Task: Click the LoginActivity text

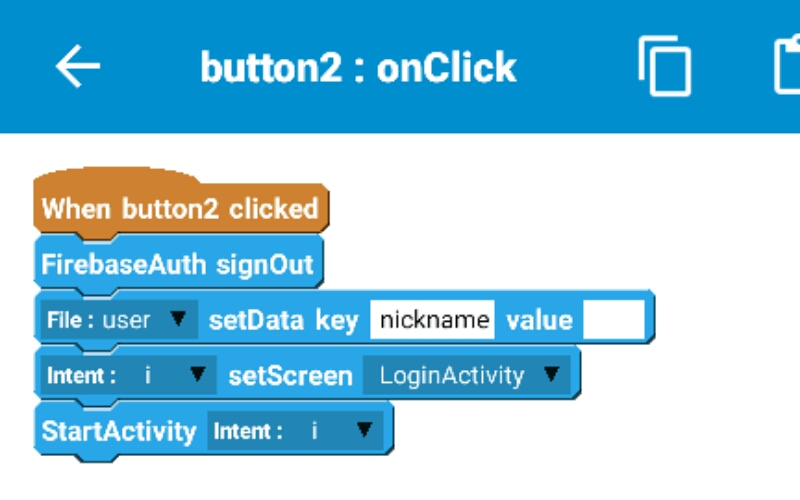Action: tap(452, 376)
